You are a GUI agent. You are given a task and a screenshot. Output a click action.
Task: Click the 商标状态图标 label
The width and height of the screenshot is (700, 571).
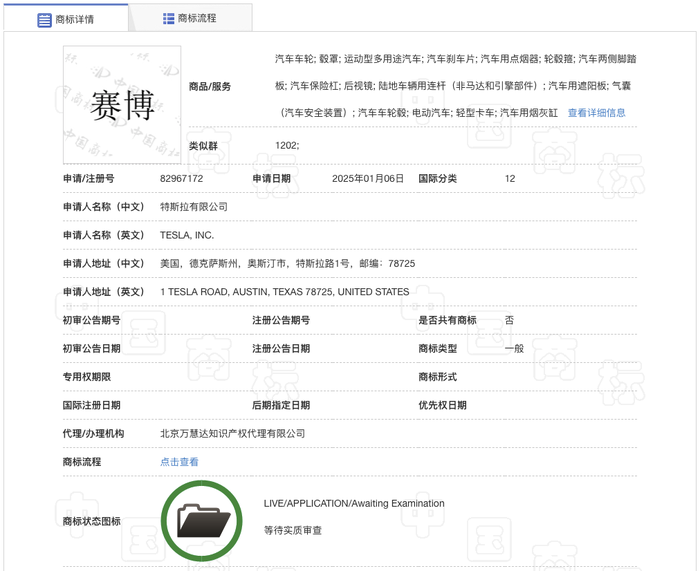[92, 521]
